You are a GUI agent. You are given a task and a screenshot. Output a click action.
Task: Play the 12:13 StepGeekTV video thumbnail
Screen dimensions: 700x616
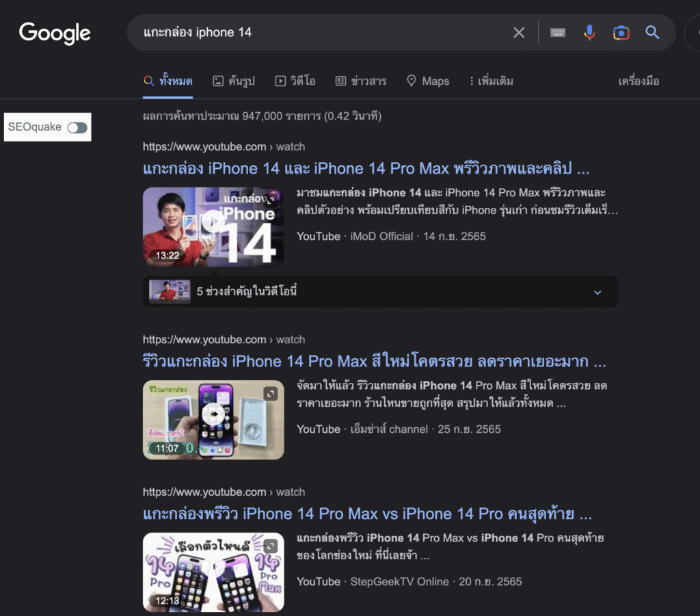(x=213, y=572)
